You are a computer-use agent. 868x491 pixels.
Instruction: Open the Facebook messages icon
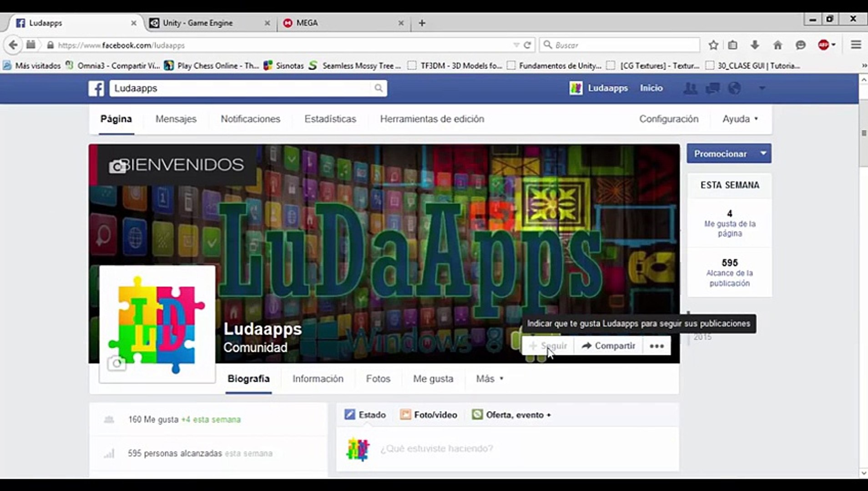712,88
